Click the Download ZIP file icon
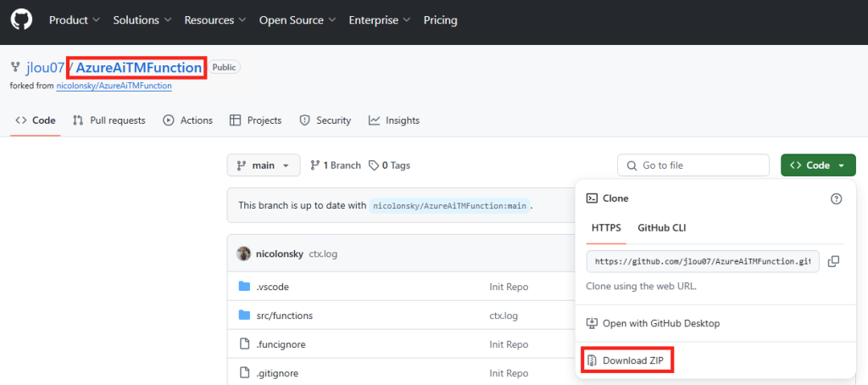 tap(593, 360)
